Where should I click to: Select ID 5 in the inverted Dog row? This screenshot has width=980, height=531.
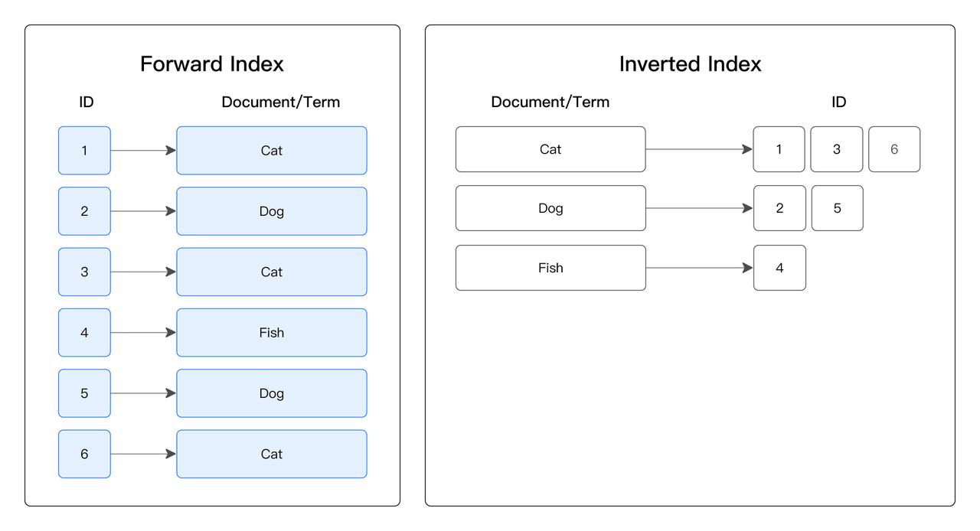tap(837, 208)
